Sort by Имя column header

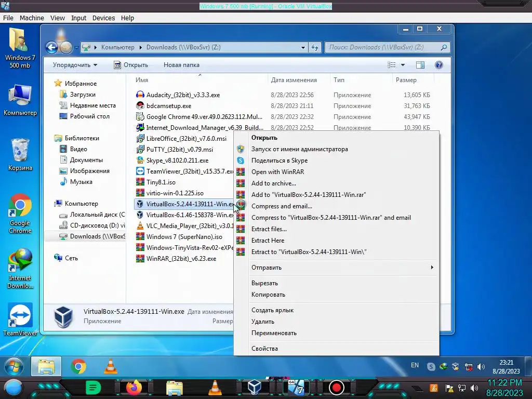point(142,80)
